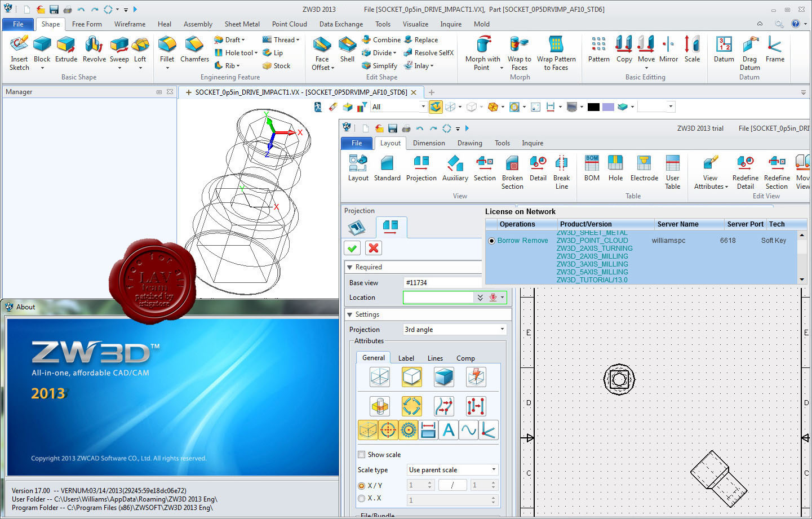Viewport: 812px width, 519px height.
Task: Collapse the Required section
Action: click(350, 267)
